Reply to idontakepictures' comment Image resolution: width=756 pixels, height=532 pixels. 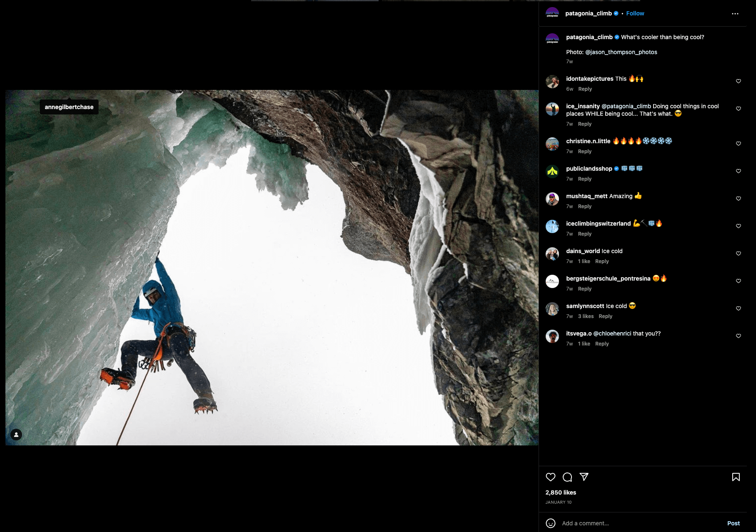point(585,89)
